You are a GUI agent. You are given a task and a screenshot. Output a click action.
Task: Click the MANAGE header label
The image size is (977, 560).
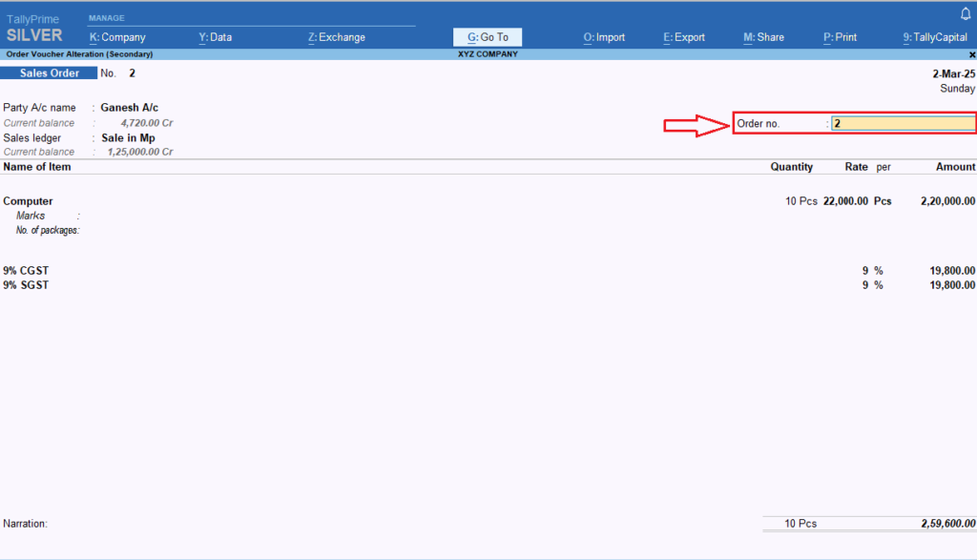click(107, 18)
